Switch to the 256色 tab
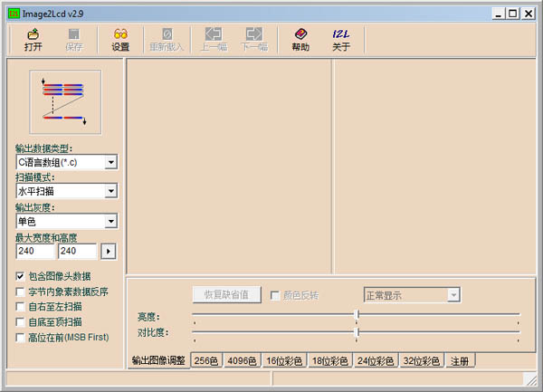The height and width of the screenshot is (392, 543). pyautogui.click(x=206, y=361)
